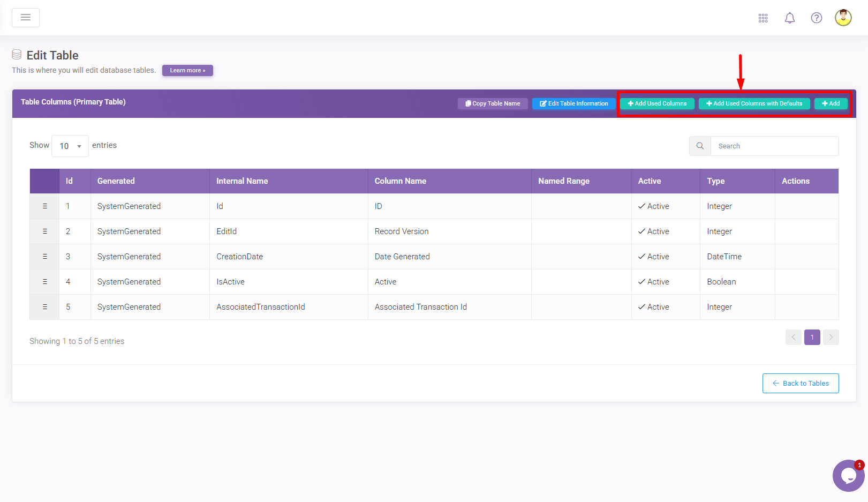Sort by the Type column header
This screenshot has height=502, width=868.
(715, 181)
